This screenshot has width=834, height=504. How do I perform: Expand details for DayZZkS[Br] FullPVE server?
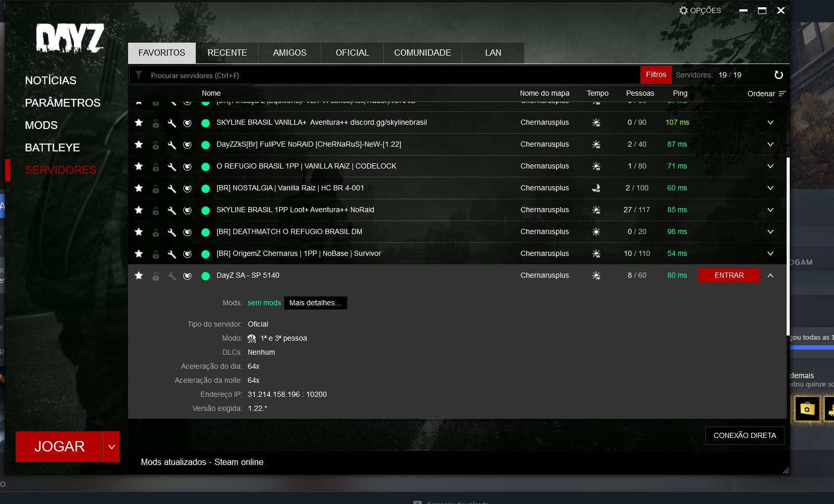click(x=770, y=145)
